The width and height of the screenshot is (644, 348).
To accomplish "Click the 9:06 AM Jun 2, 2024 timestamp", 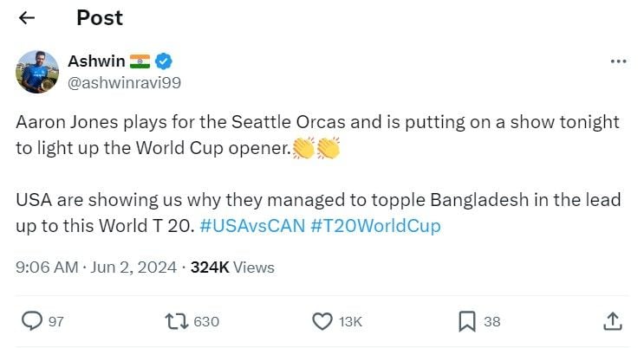I will point(94,268).
